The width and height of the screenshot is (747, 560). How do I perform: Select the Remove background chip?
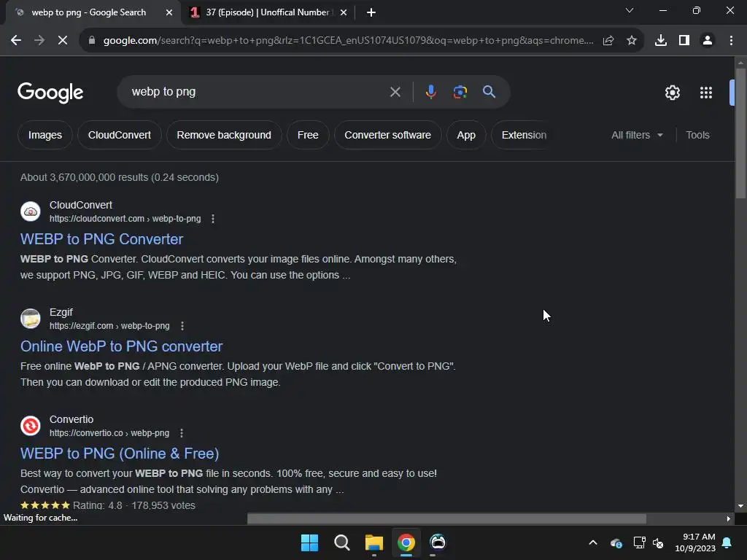[224, 135]
